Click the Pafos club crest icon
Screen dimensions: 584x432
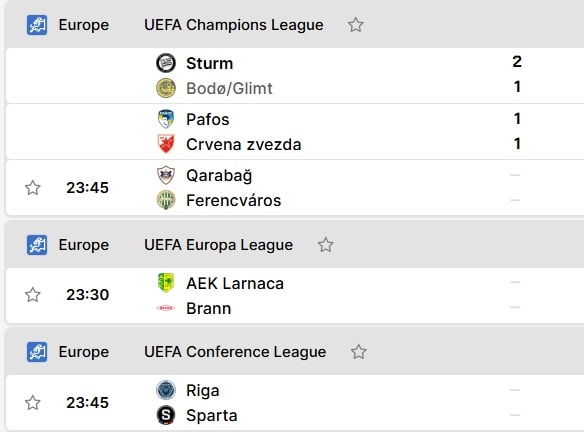click(x=166, y=119)
